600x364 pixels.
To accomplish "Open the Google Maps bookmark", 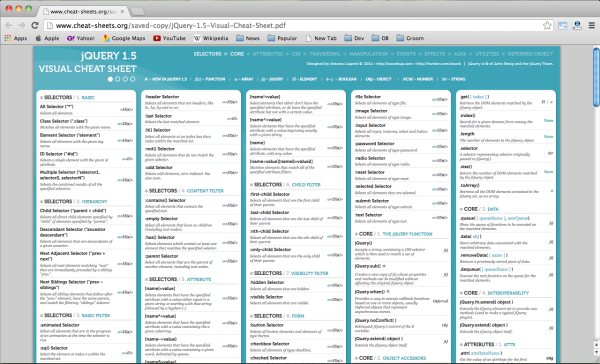I will pyautogui.click(x=124, y=38).
